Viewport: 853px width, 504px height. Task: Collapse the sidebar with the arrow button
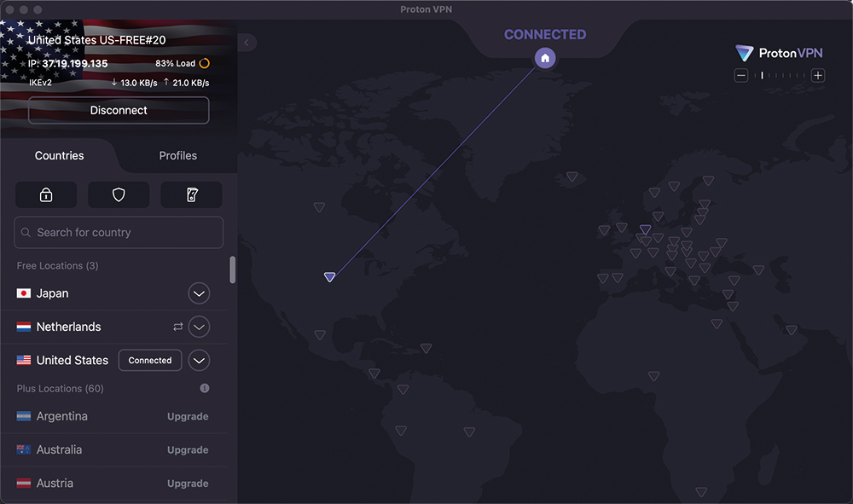pyautogui.click(x=247, y=43)
